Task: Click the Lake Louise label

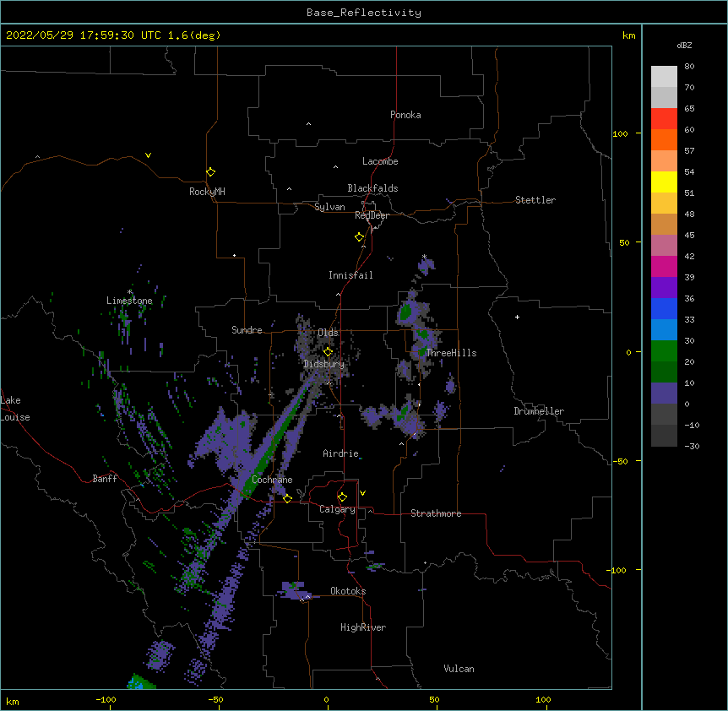Action: (x=14, y=409)
